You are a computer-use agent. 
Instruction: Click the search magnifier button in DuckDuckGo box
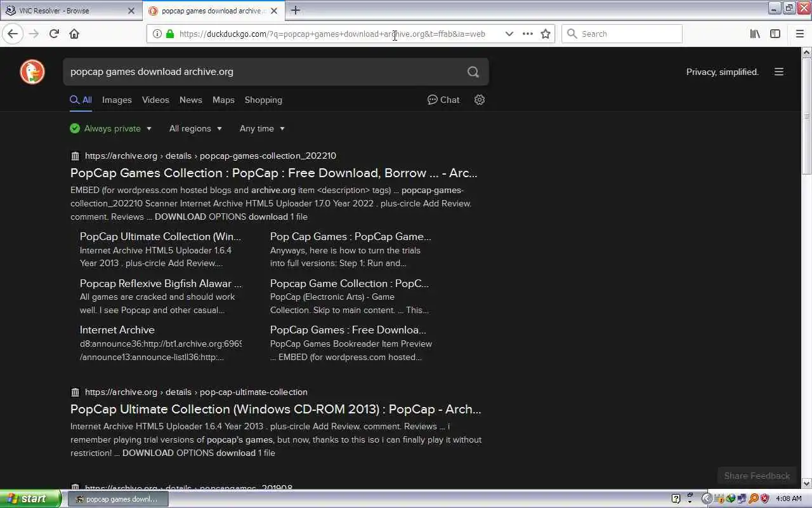pyautogui.click(x=473, y=72)
